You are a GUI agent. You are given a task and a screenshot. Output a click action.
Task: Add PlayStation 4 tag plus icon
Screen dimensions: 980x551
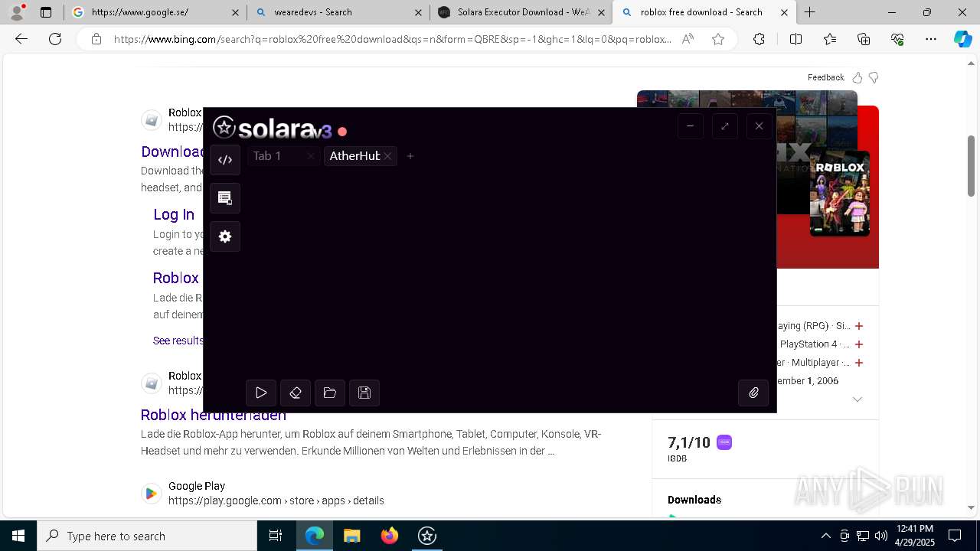coord(859,344)
